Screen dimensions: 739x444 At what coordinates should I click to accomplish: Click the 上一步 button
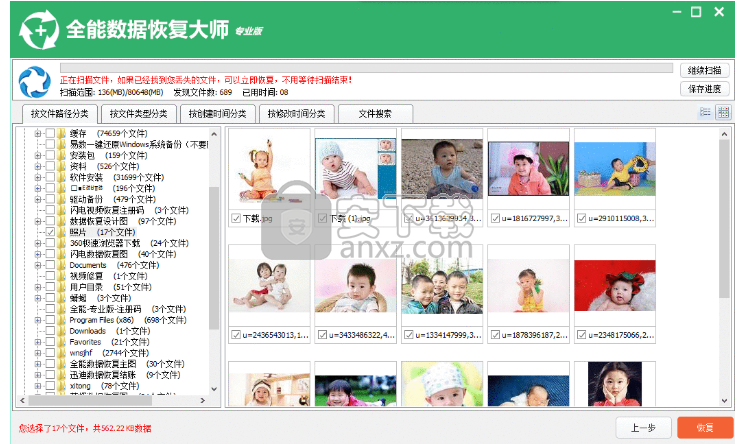tap(643, 428)
